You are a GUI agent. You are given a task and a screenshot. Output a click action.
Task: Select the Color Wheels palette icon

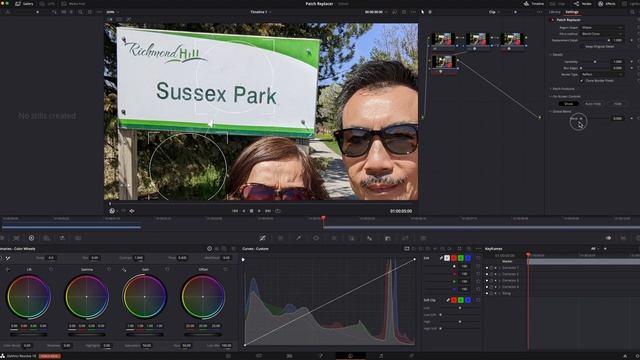point(31,238)
